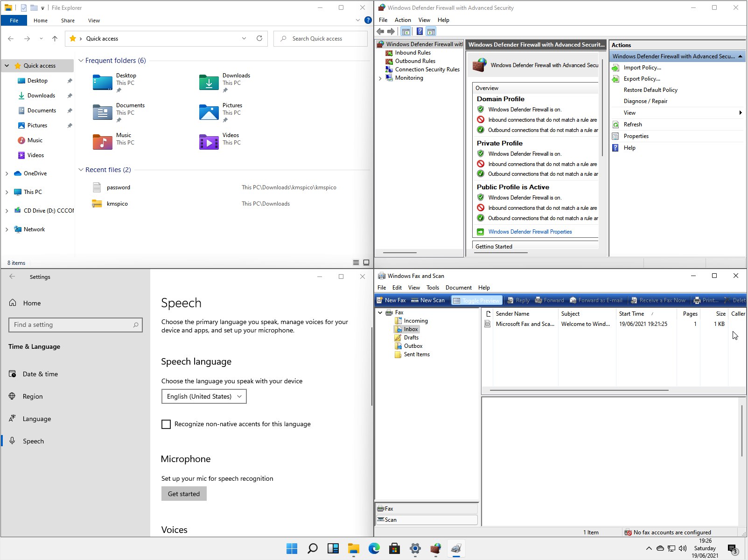Screen dimensions: 748x560
Task: Sort fax list by Start Time column
Action: (x=646, y=314)
